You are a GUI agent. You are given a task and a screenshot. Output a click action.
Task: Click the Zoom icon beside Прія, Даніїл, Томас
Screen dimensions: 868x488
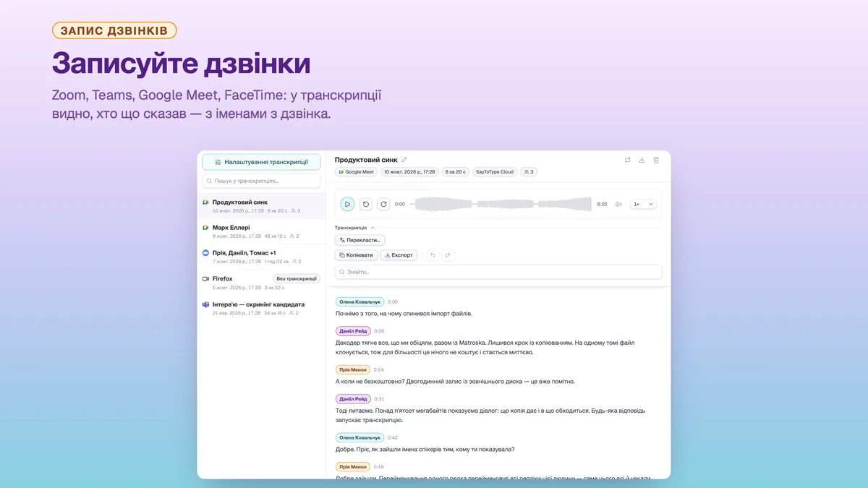coord(205,253)
